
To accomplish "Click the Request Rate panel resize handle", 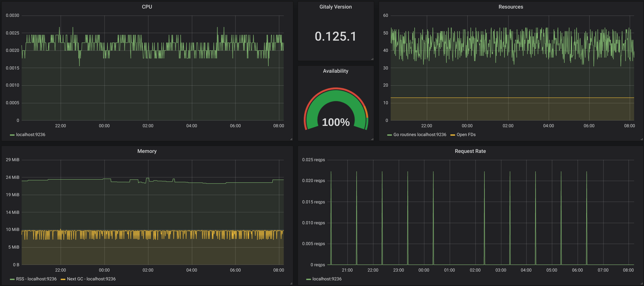I will point(642,283).
